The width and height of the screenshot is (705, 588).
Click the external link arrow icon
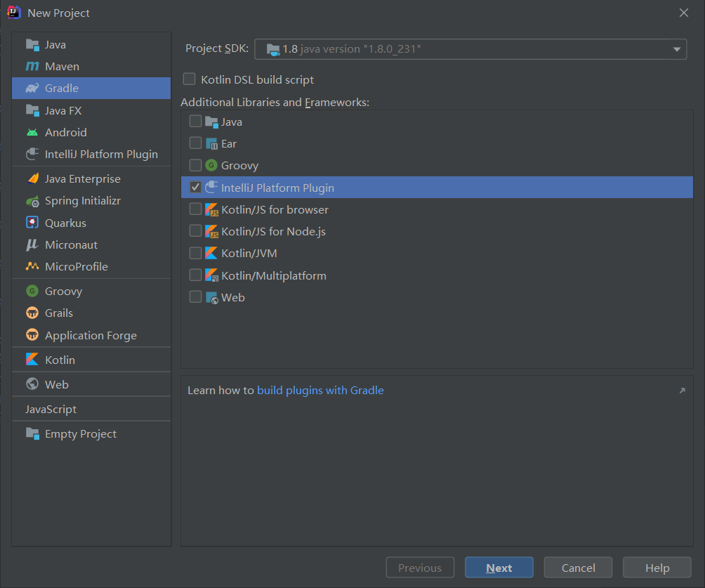(682, 391)
